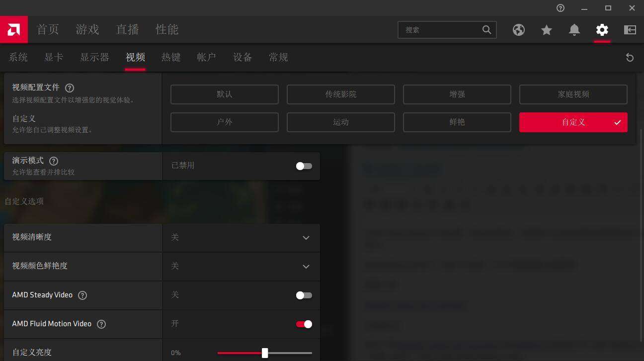Image resolution: width=644 pixels, height=361 pixels.
Task: Switch to 显示器 settings tab
Action: tap(94, 57)
